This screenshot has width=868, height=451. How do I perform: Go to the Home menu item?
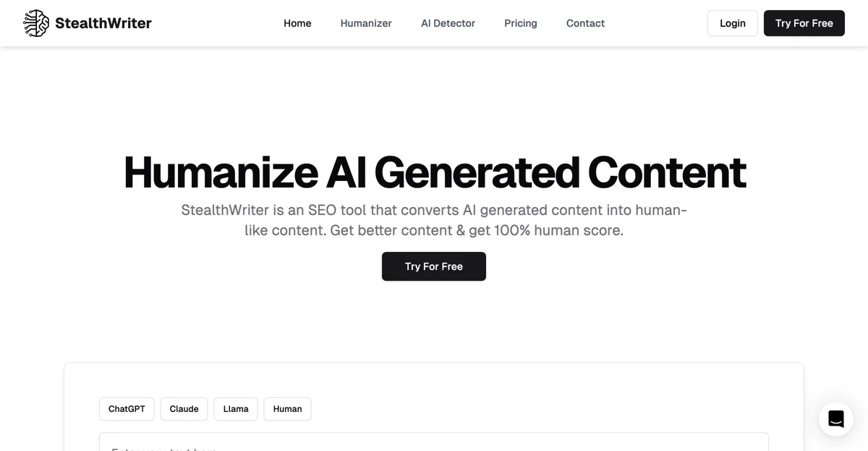pos(297,23)
